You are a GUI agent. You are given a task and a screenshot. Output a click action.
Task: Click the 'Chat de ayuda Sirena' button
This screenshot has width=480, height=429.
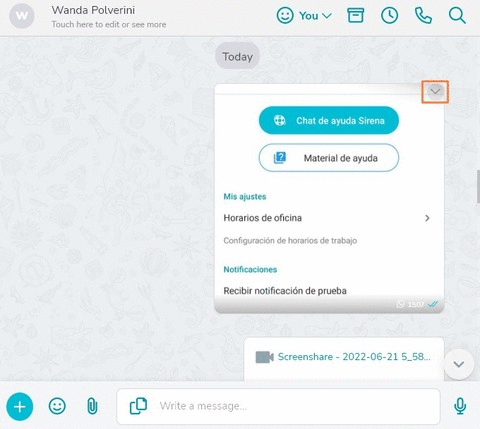coord(329,120)
